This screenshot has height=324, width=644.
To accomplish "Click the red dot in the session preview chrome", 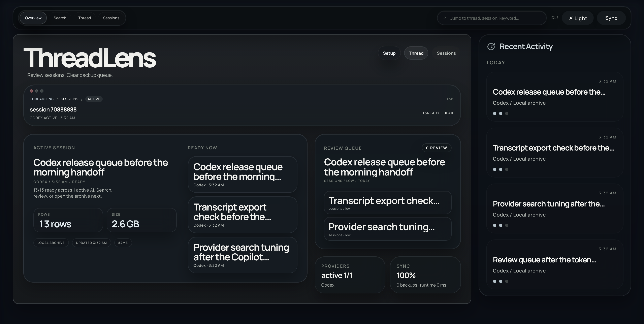I will pos(31,91).
